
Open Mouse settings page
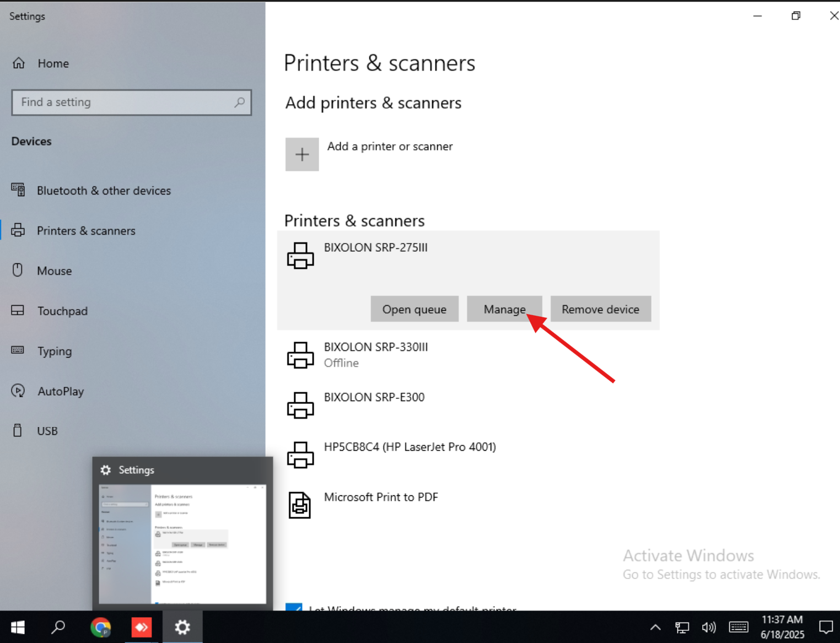click(x=54, y=271)
